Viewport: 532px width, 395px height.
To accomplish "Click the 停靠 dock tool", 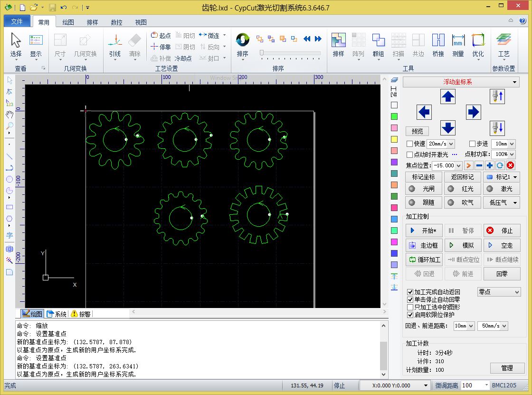I will tap(161, 47).
